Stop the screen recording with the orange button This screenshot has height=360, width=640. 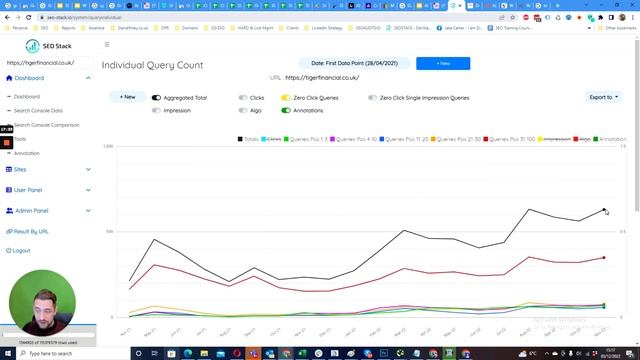click(x=7, y=142)
